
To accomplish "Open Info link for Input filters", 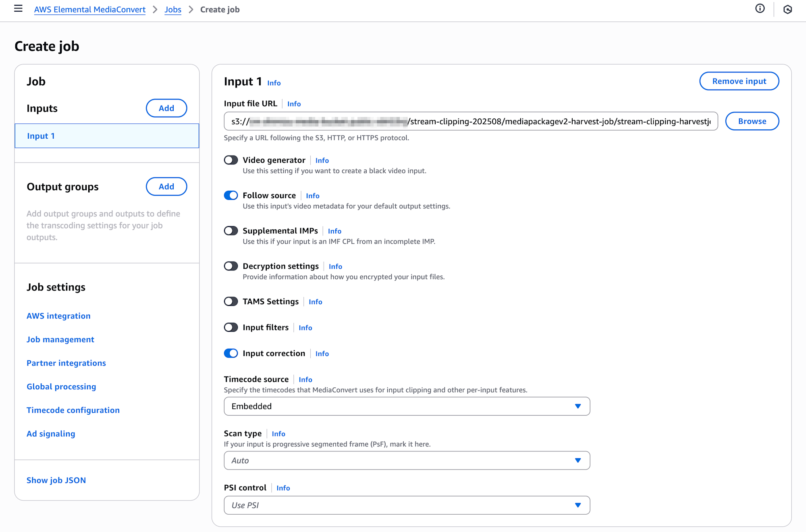I will click(305, 328).
